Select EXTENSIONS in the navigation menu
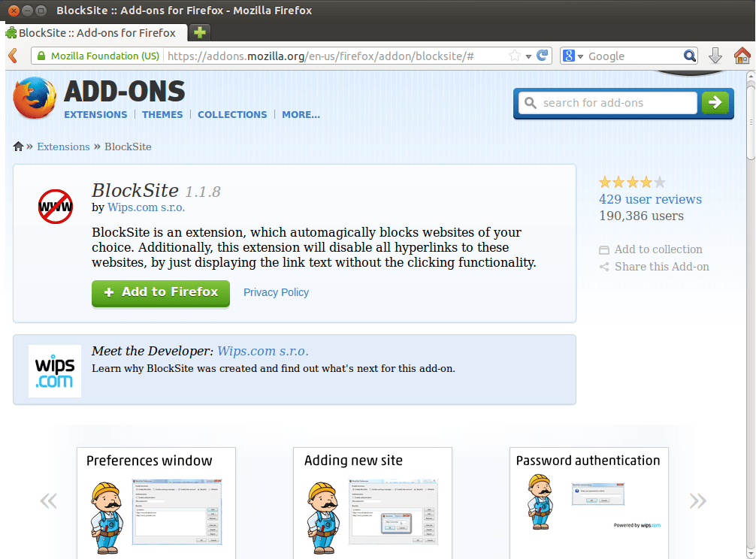The width and height of the screenshot is (756, 559). click(x=95, y=114)
